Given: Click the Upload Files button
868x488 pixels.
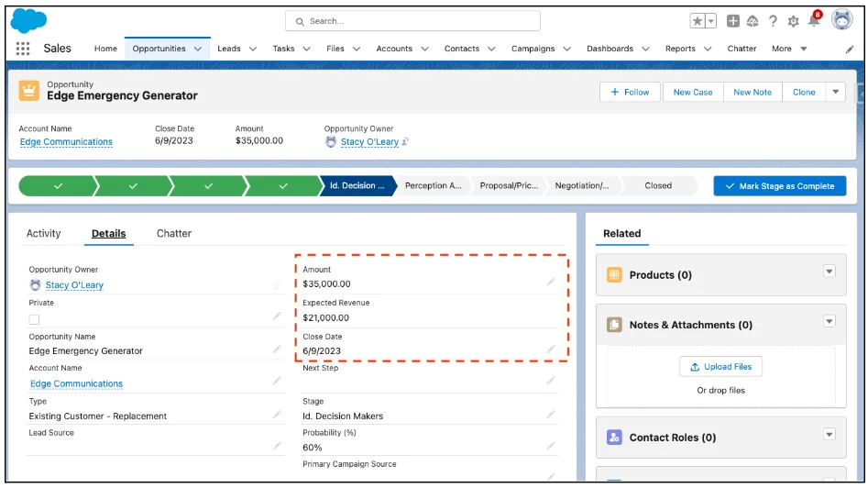Looking at the screenshot, I should tap(720, 367).
